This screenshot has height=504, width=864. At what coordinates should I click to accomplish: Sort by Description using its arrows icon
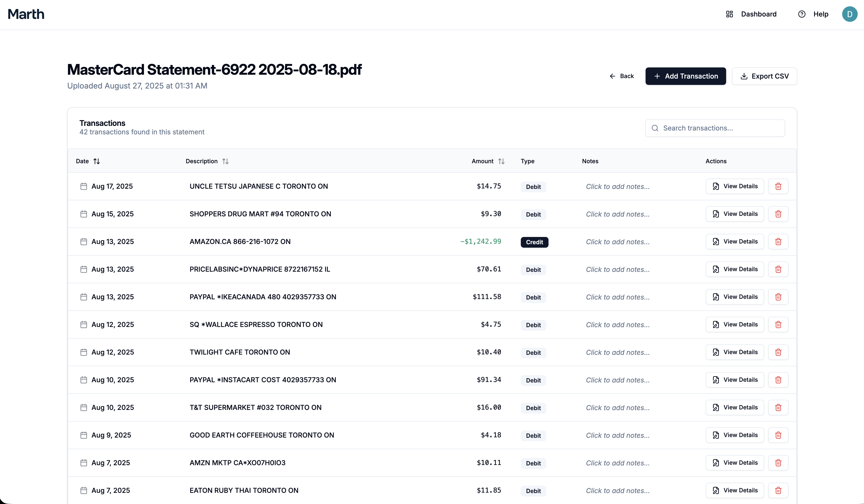[x=225, y=161]
